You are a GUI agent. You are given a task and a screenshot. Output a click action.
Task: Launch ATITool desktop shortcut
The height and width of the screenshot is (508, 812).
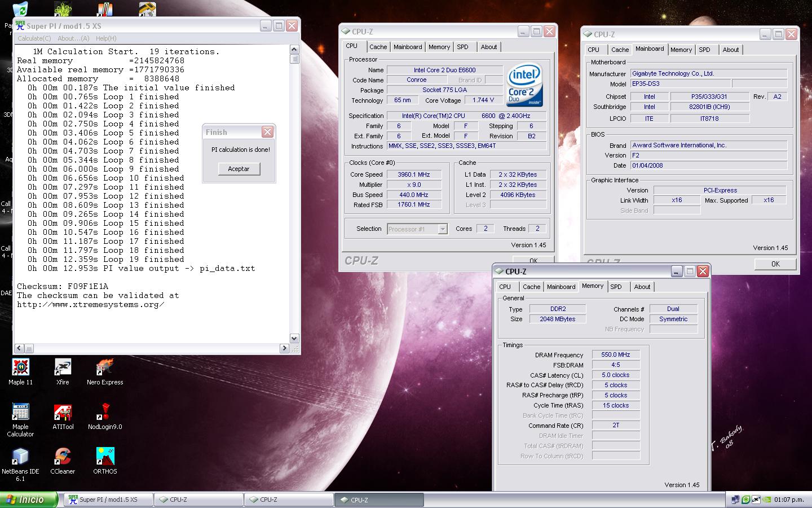63,417
